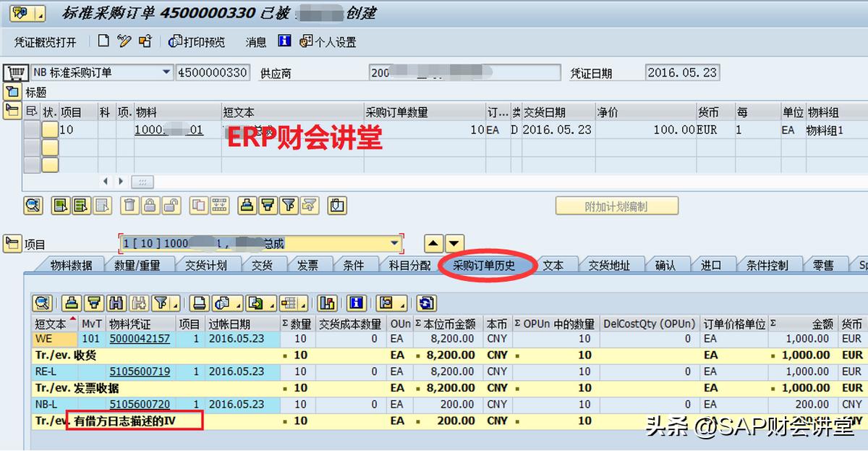Open the 发票 tab in the item details

[307, 265]
